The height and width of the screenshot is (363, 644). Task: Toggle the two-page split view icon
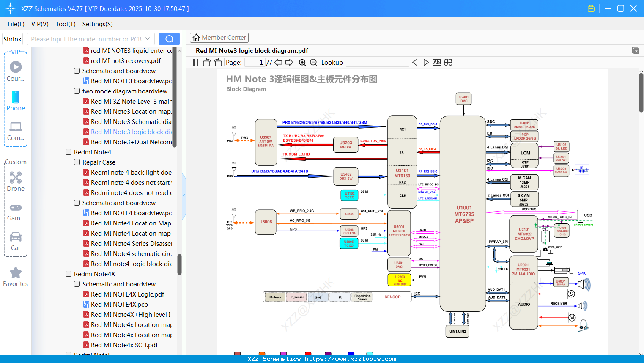(x=194, y=63)
